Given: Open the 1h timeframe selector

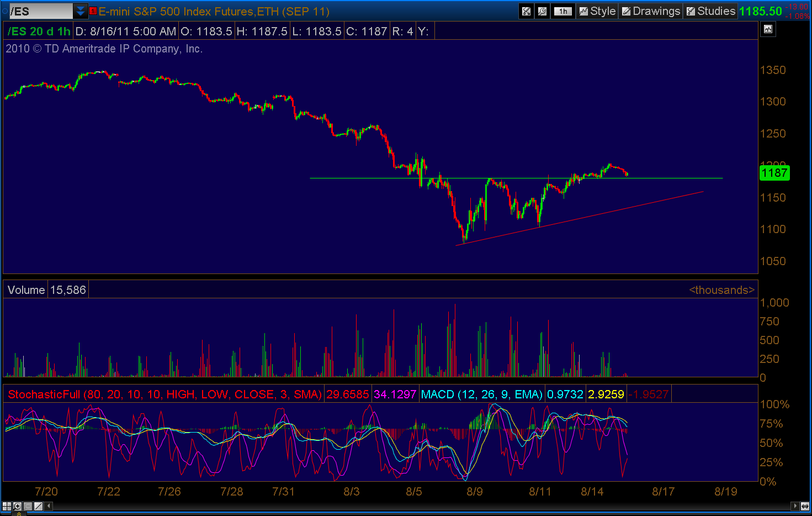Looking at the screenshot, I should tap(562, 11).
